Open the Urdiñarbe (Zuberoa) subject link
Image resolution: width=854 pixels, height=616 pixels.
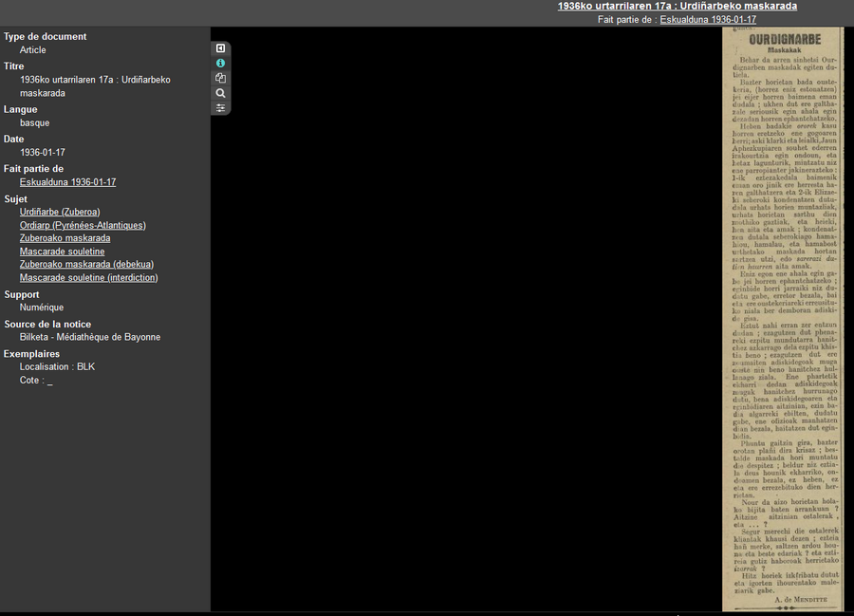tap(60, 212)
